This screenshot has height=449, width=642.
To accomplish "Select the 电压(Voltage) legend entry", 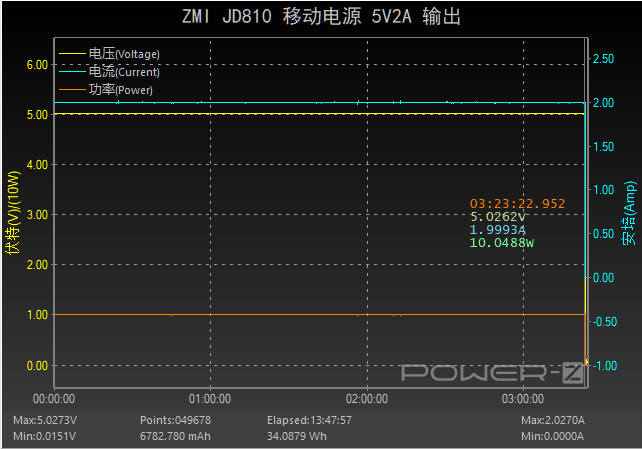I will click(x=109, y=54).
